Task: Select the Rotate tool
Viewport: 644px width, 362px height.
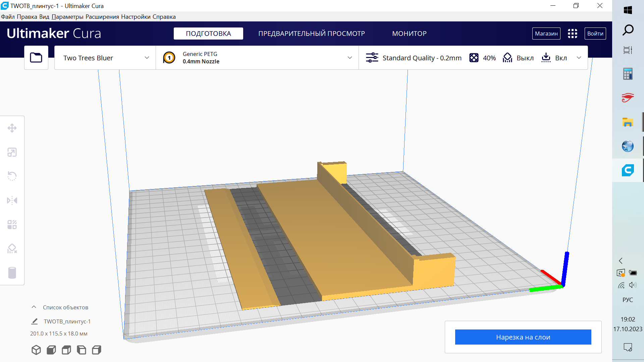Action: [12, 176]
